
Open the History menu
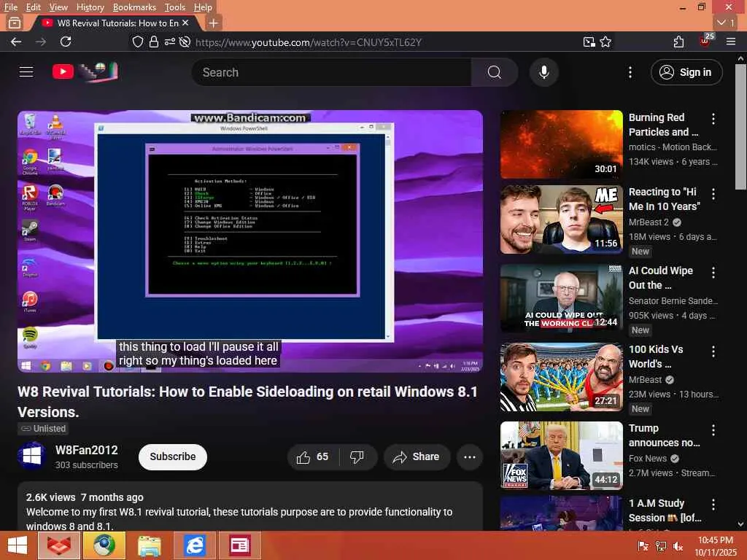pos(90,7)
